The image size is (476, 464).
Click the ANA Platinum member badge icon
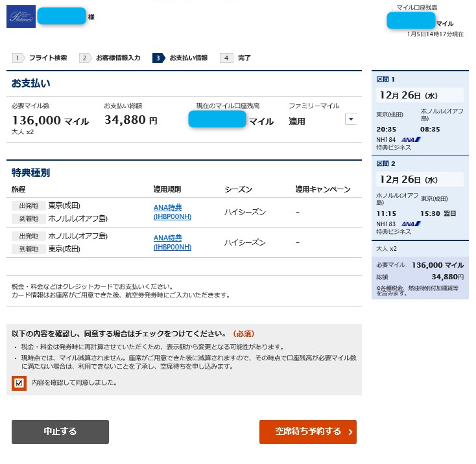21,17
